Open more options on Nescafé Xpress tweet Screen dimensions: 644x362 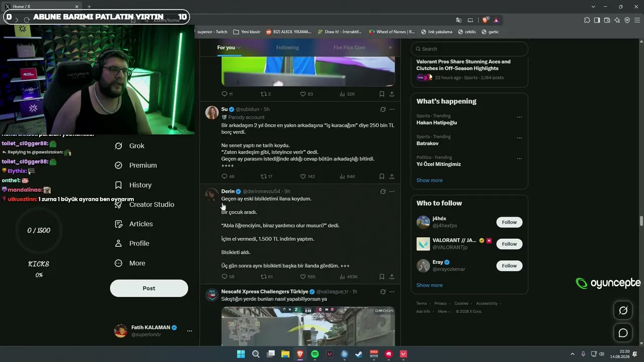[392, 292]
